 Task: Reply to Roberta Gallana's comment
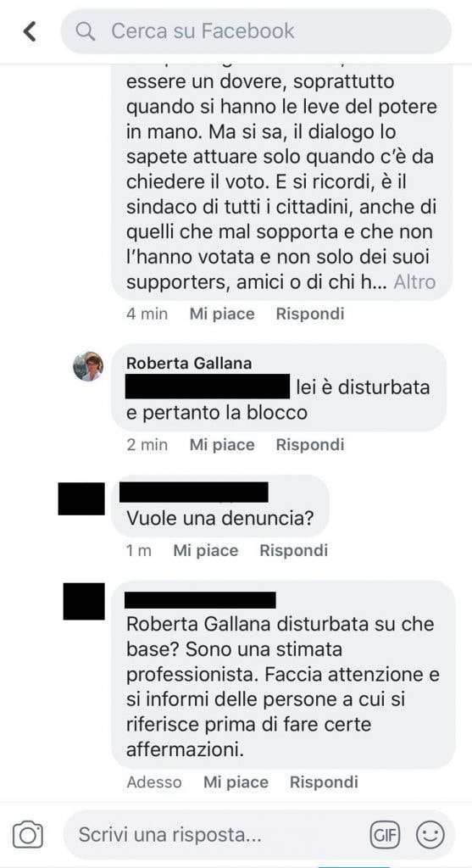(x=310, y=444)
